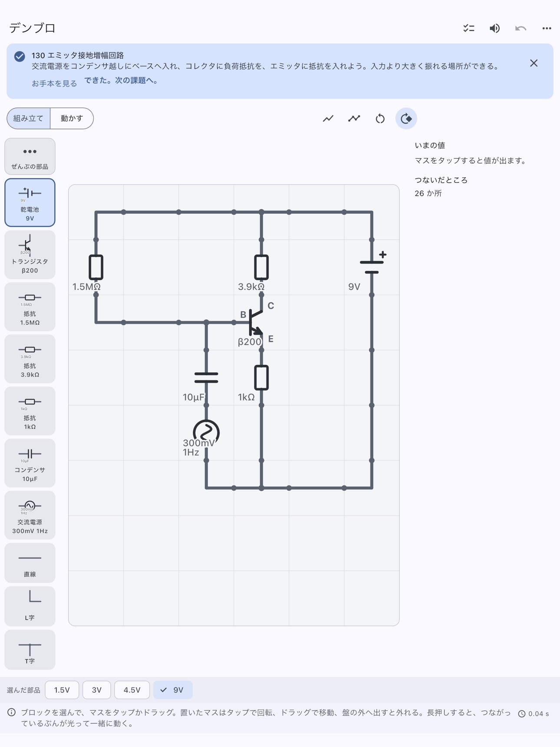The width and height of the screenshot is (560, 747).
Task: Click the 26 か所 connection count
Action: tap(428, 193)
